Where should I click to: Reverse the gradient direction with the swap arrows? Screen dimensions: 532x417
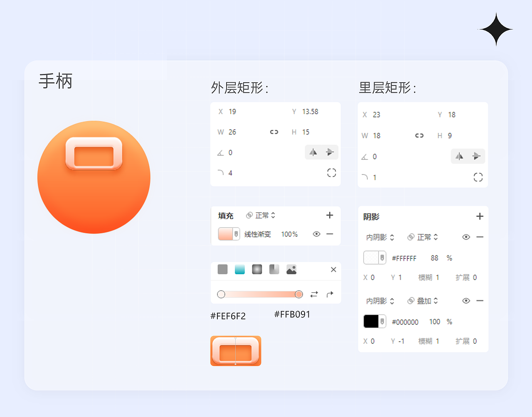[x=314, y=294]
